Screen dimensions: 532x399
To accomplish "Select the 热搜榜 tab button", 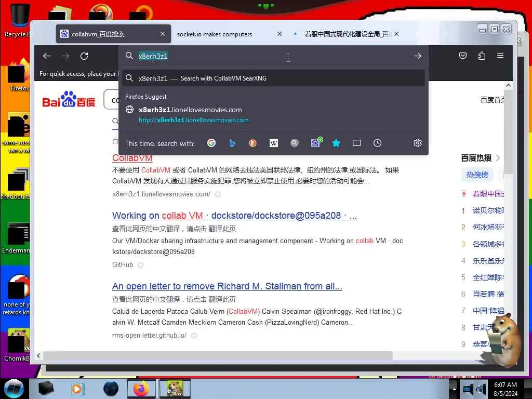I will pos(477,175).
